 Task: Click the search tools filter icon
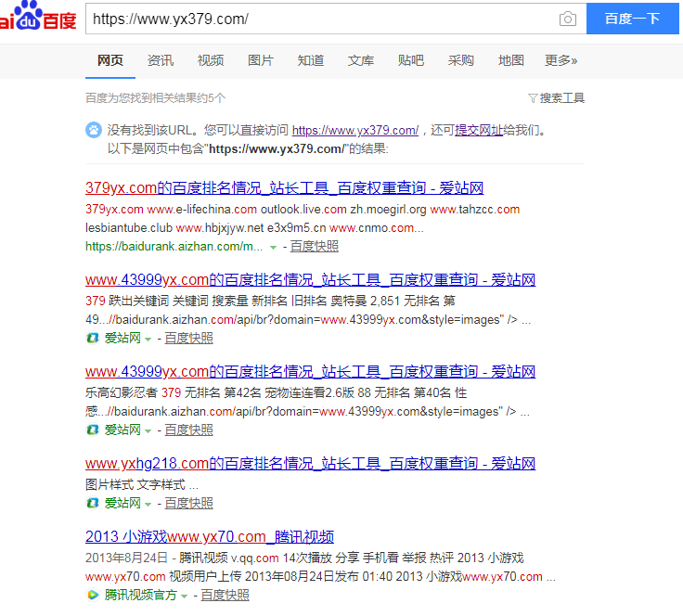533,98
